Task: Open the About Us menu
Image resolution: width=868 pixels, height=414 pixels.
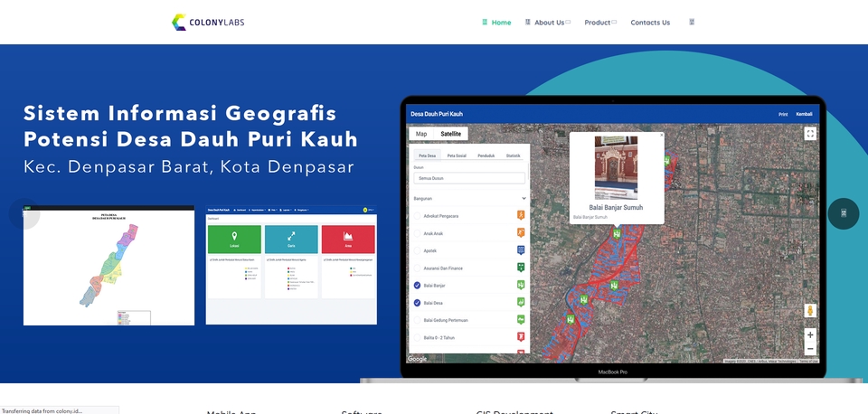Action: click(548, 23)
